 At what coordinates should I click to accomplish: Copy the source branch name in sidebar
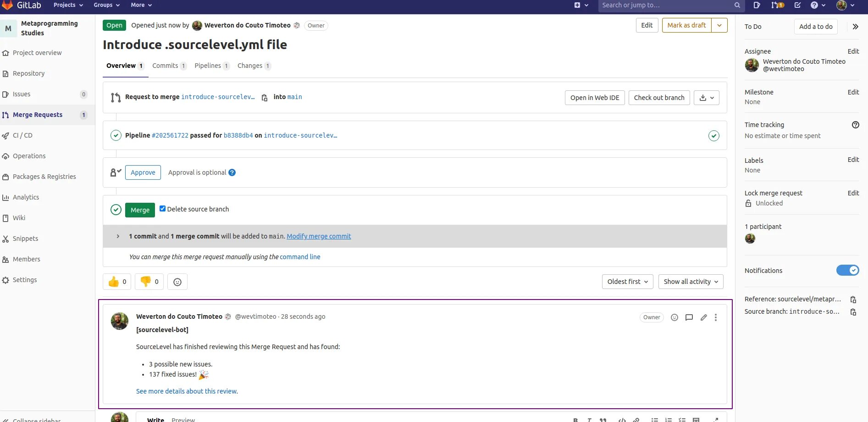coord(853,312)
